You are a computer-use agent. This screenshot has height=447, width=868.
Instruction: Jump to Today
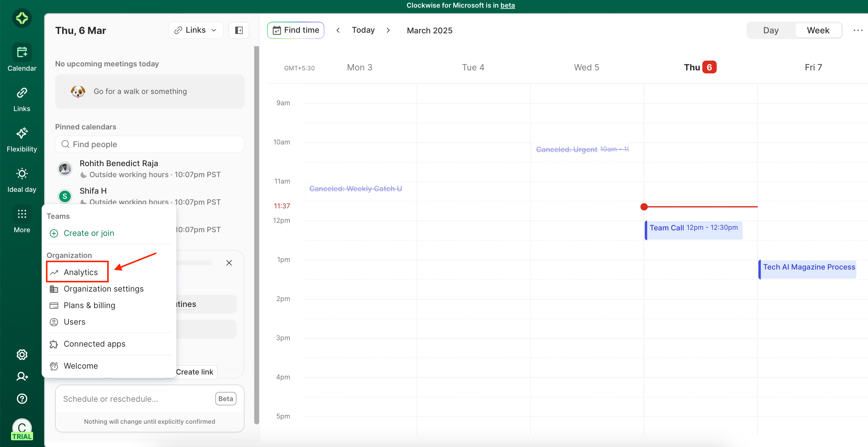(363, 30)
